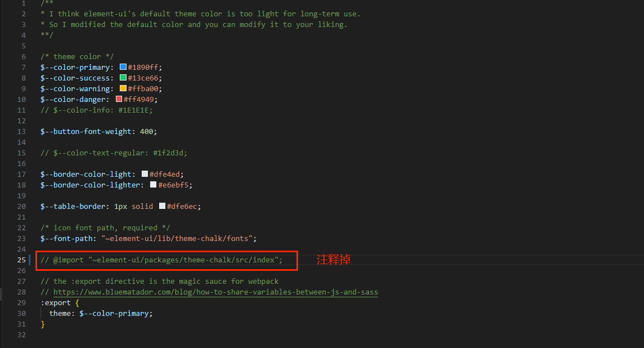Open the bluematador.com blog URL link
The width and height of the screenshot is (644, 348).
coord(215,292)
